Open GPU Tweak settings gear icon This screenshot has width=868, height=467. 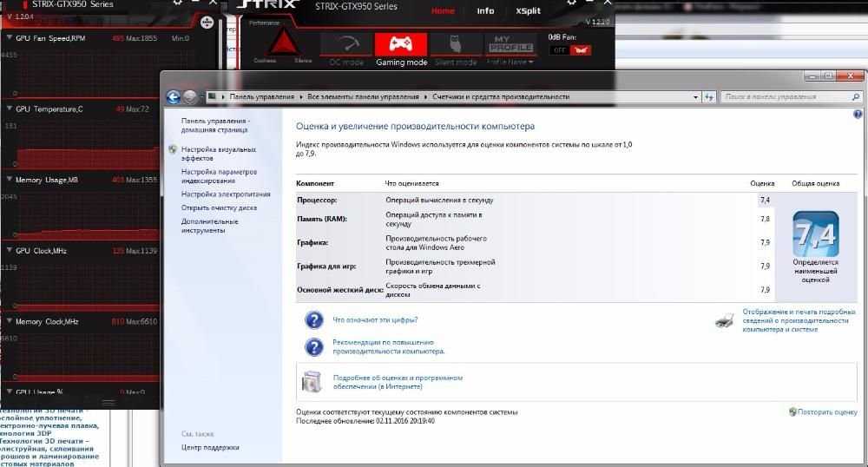pos(571,3)
